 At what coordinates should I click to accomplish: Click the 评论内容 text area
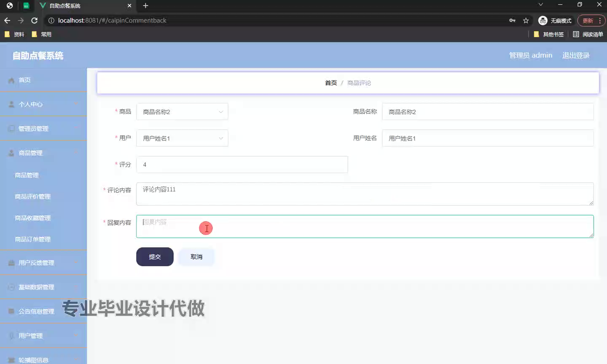click(365, 194)
